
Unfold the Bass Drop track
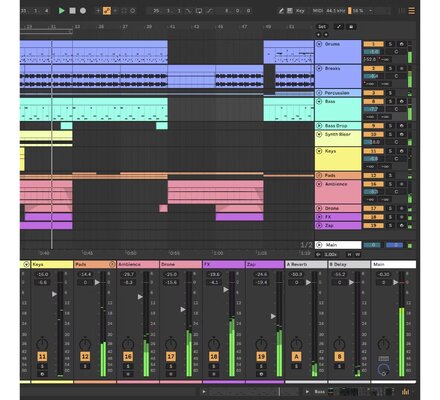319,126
